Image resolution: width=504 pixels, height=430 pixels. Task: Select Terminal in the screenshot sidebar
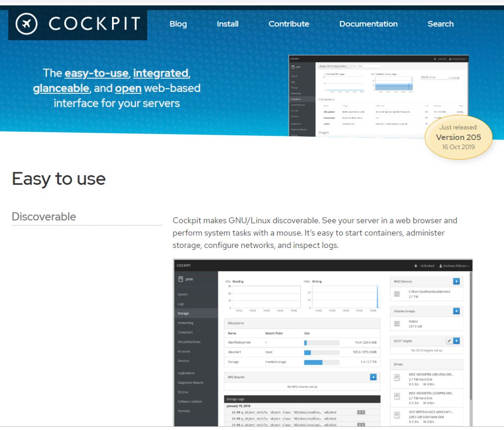point(183,411)
